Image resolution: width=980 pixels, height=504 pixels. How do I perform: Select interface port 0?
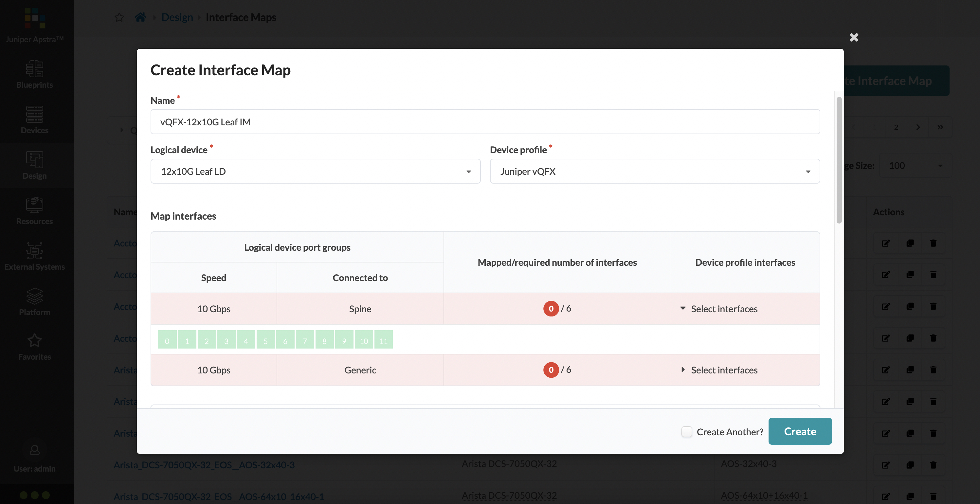(x=167, y=340)
